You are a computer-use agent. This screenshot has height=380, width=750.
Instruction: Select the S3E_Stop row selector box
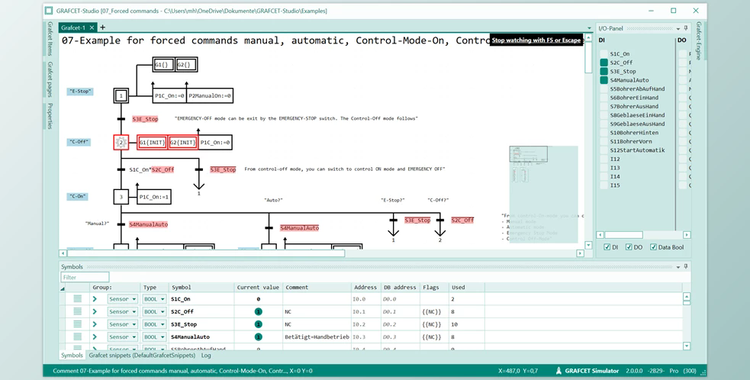point(77,324)
